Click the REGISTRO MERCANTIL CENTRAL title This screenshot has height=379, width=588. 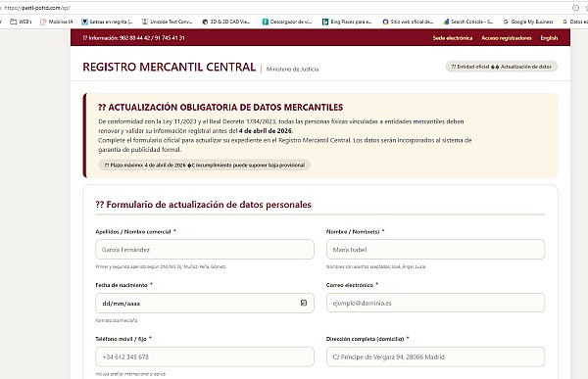170,68
